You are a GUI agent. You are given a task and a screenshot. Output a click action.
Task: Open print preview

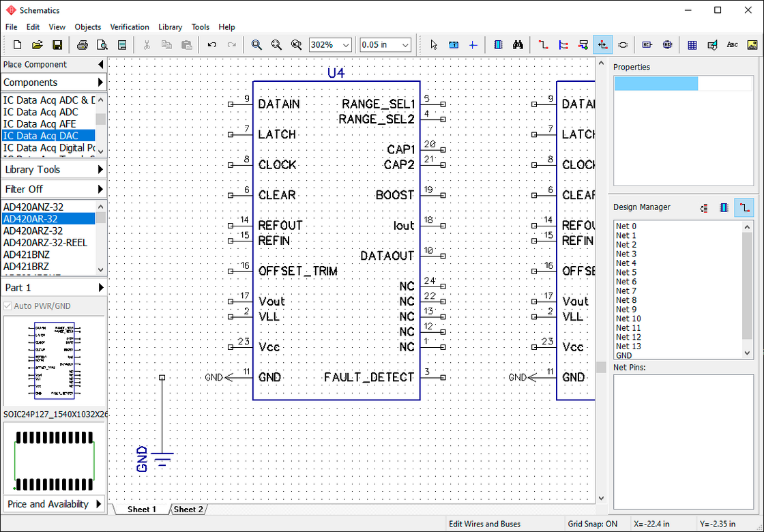pyautogui.click(x=102, y=45)
